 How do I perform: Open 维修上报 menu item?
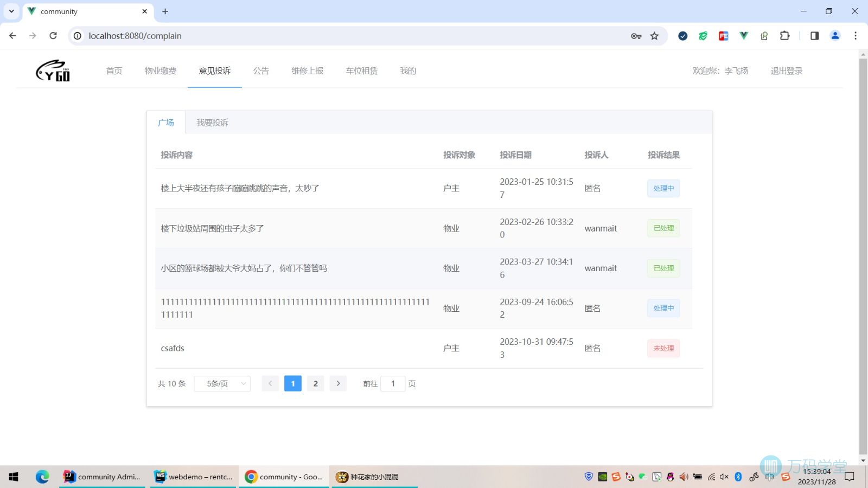[x=308, y=70]
